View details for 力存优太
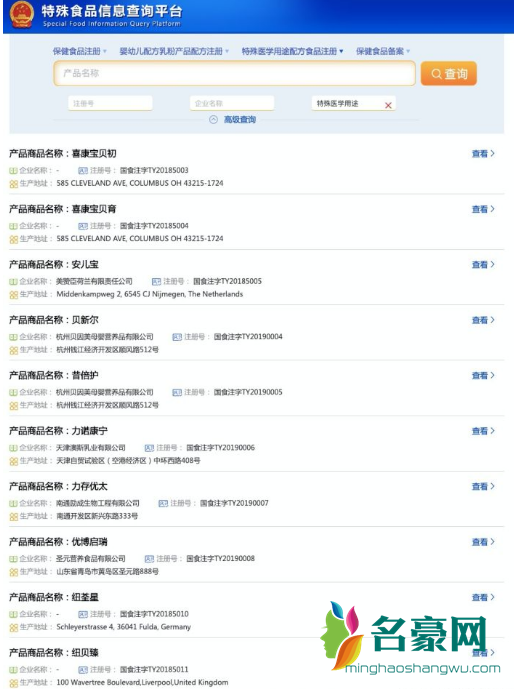Image resolution: width=514 pixels, height=689 pixels. point(483,486)
